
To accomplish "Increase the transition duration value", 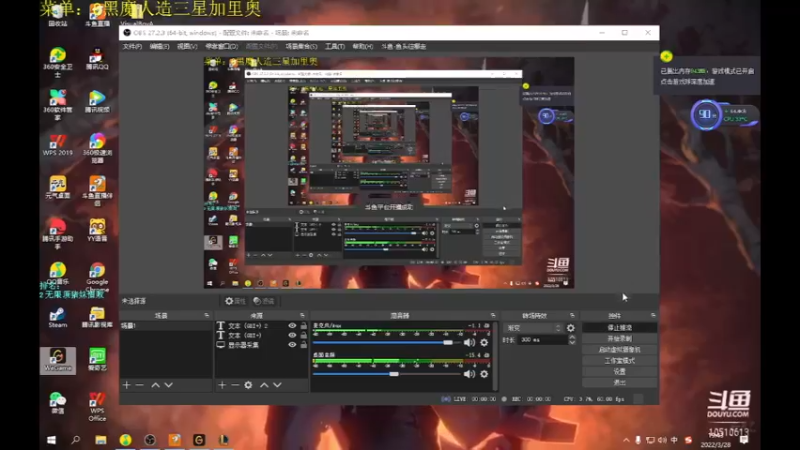I will [572, 337].
